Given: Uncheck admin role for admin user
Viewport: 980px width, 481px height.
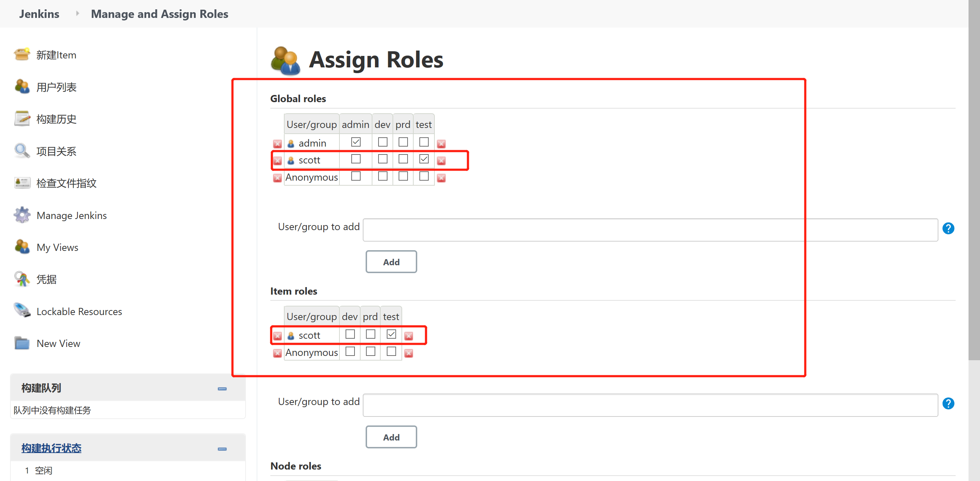Looking at the screenshot, I should [x=355, y=142].
